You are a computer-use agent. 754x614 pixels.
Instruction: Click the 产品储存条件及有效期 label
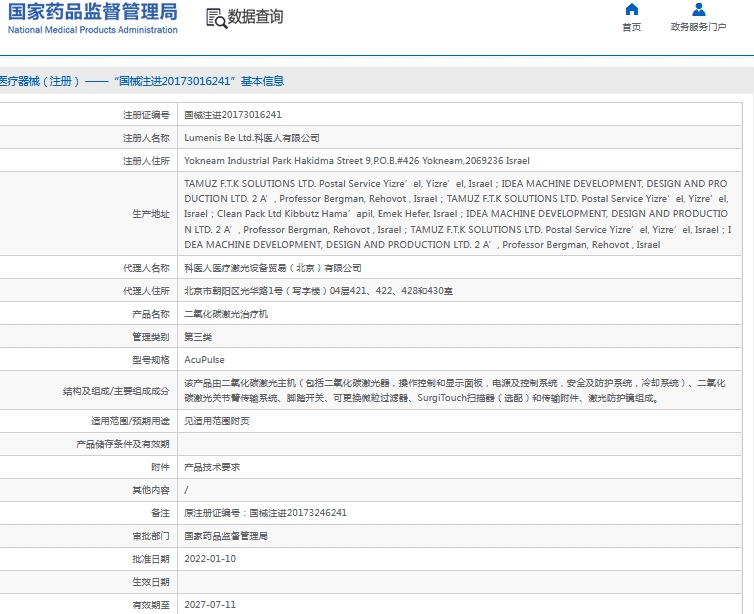[x=123, y=444]
